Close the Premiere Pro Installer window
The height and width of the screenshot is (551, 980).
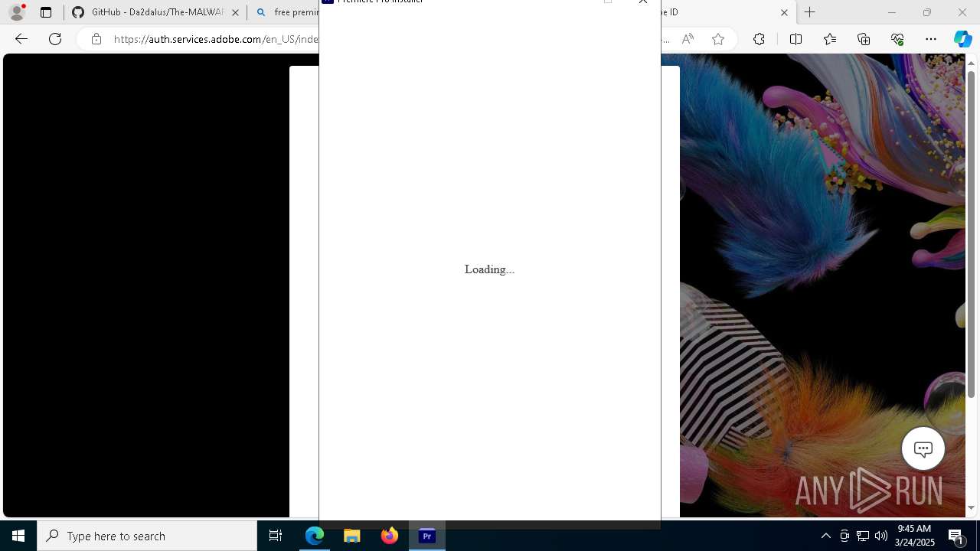click(643, 2)
